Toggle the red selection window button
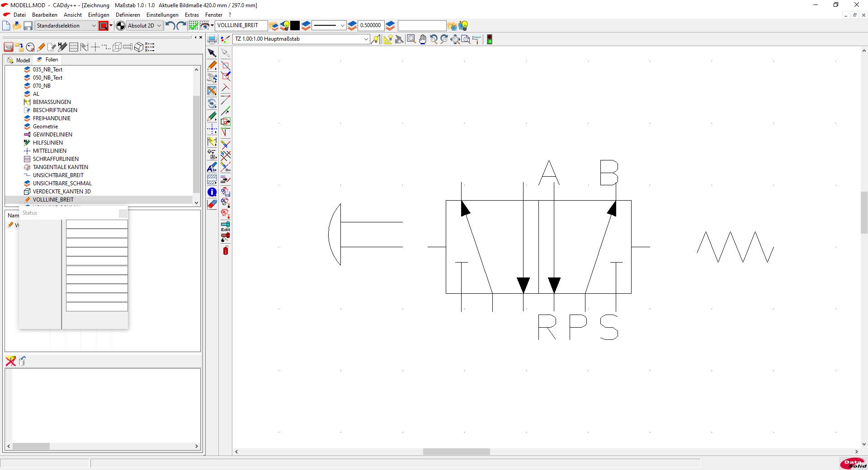This screenshot has width=868, height=470. pos(104,26)
